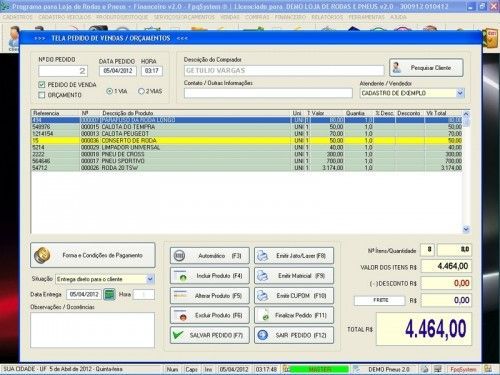Select the LIMPADOR UNIVERSAL row

(x=247, y=147)
